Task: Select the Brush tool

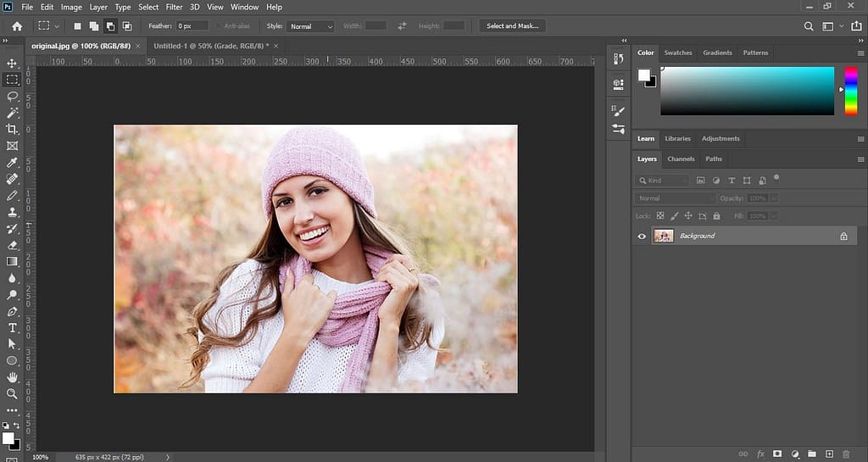Action: click(12, 195)
